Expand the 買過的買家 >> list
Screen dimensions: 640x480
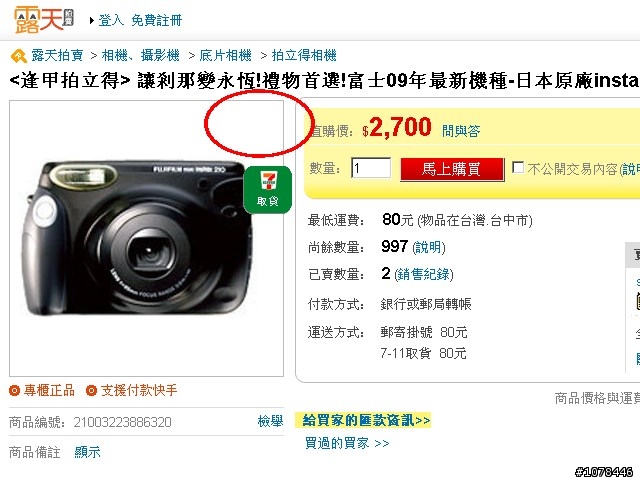pyautogui.click(x=347, y=443)
